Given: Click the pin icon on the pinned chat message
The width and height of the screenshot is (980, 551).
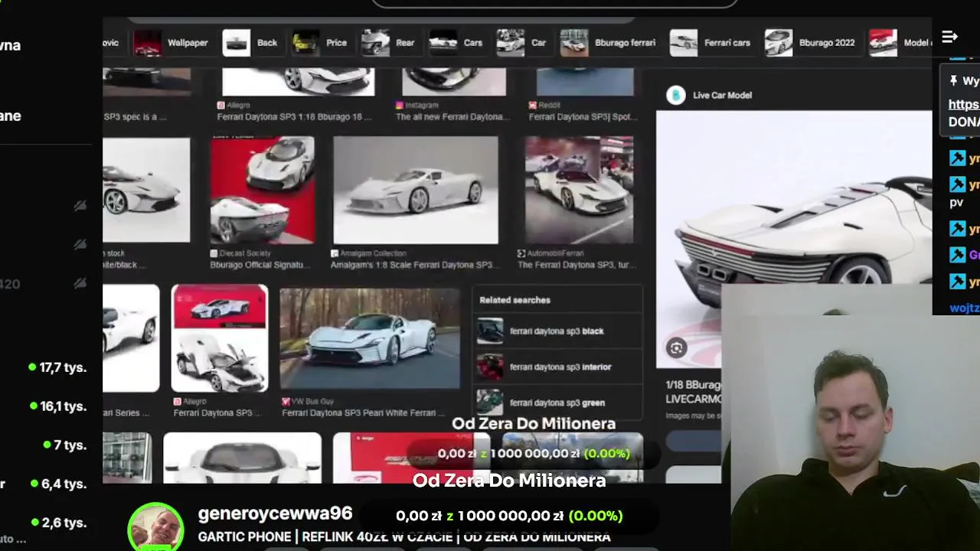Looking at the screenshot, I should (953, 80).
